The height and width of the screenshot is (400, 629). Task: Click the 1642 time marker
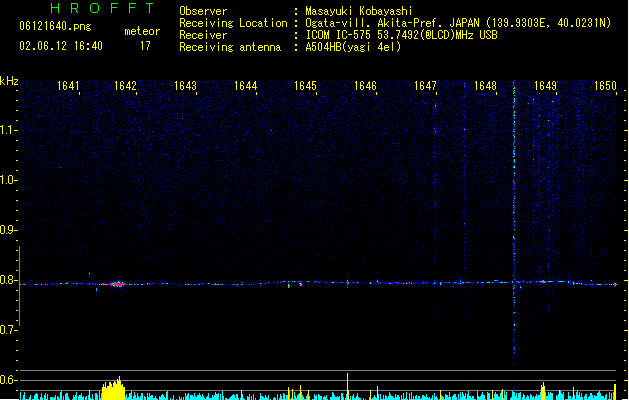(126, 86)
